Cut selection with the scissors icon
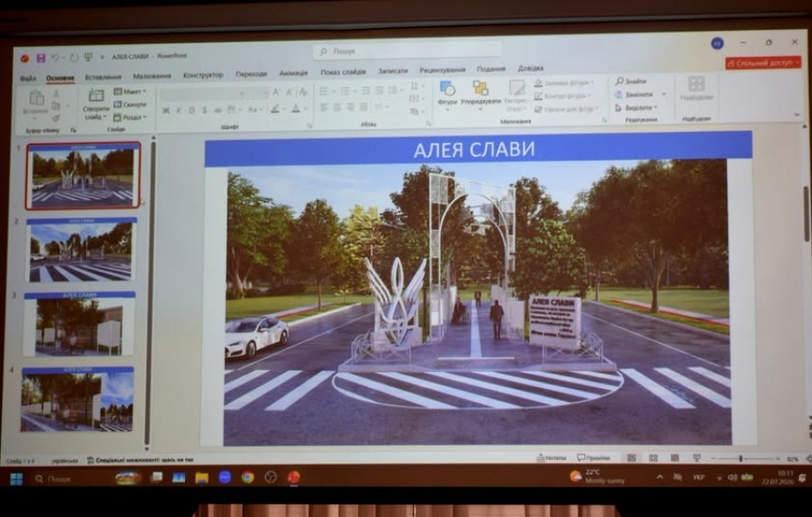The height and width of the screenshot is (517, 812). [x=56, y=93]
